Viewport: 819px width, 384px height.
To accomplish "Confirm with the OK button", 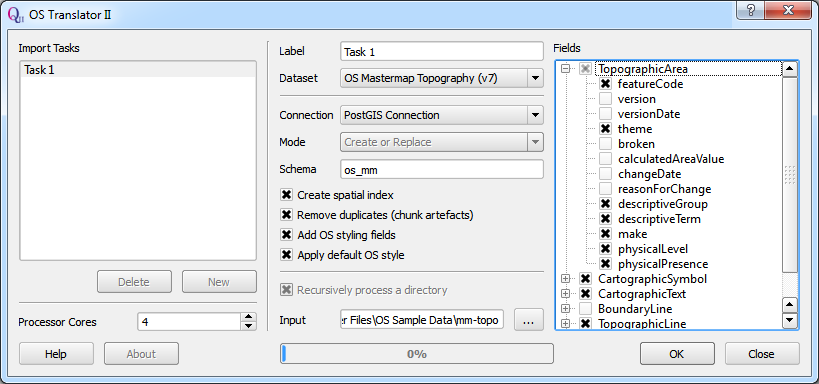I will (x=677, y=354).
